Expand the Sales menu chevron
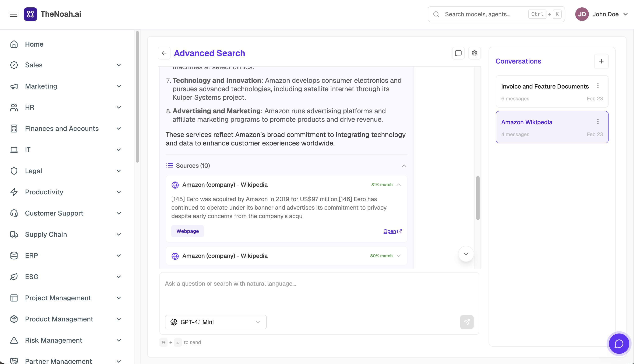This screenshot has height=364, width=634. pyautogui.click(x=119, y=65)
